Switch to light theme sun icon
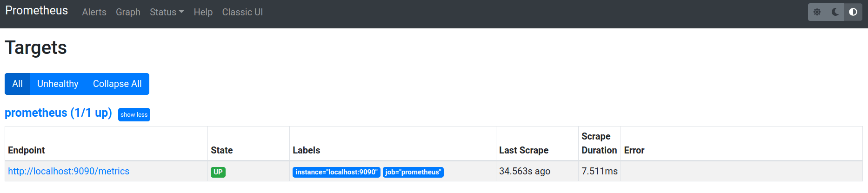 pos(817,12)
